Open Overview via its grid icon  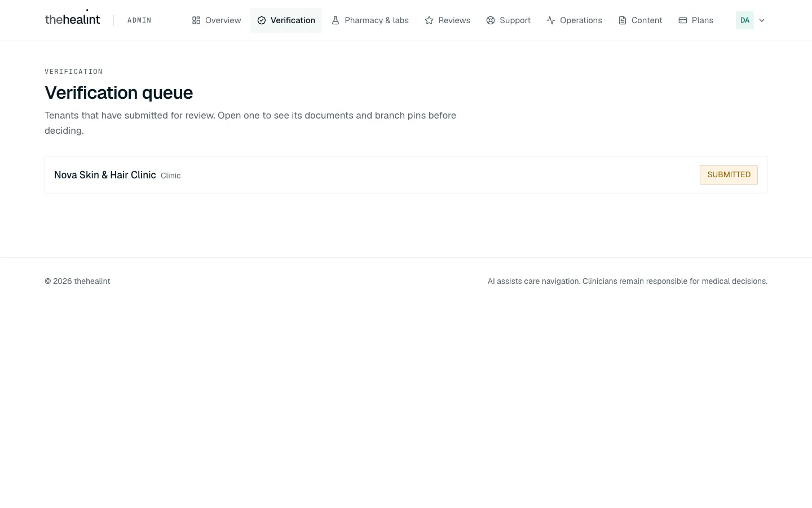196,20
